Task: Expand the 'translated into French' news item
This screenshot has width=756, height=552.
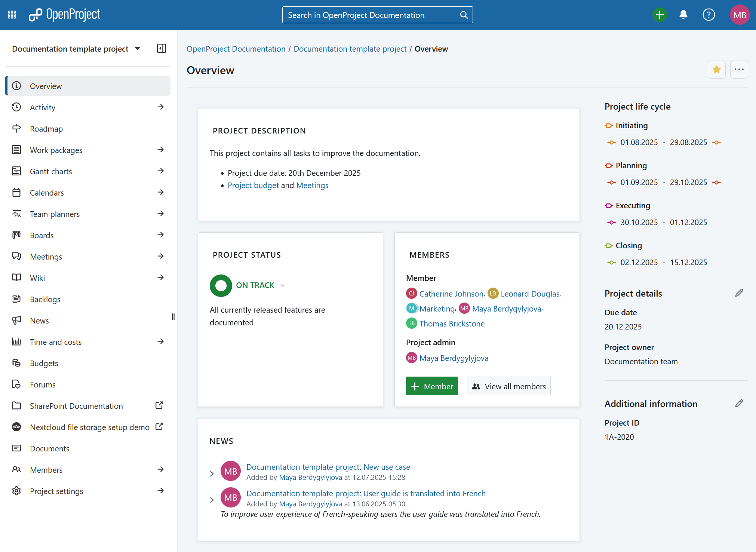Action: 212,500
